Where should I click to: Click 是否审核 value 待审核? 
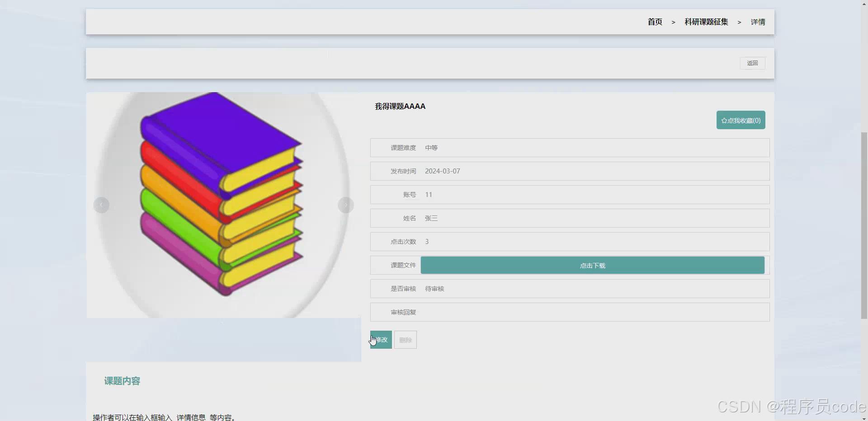coord(434,289)
